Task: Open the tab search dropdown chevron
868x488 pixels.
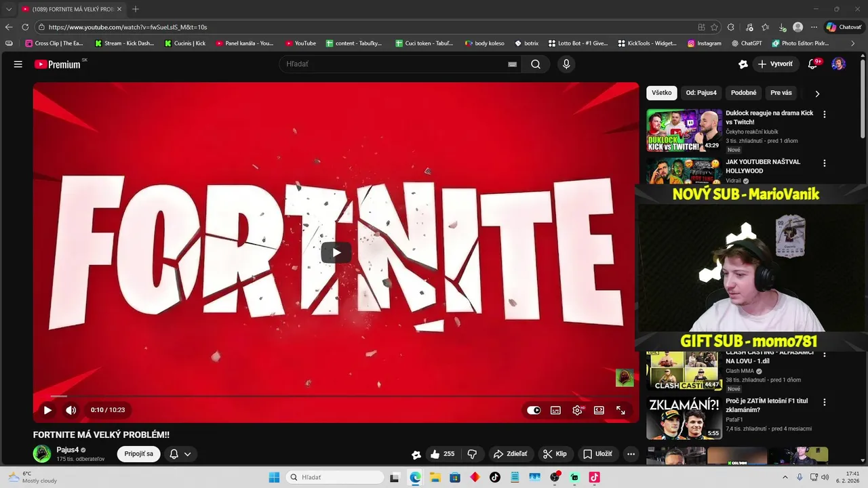Action: pyautogui.click(x=9, y=9)
